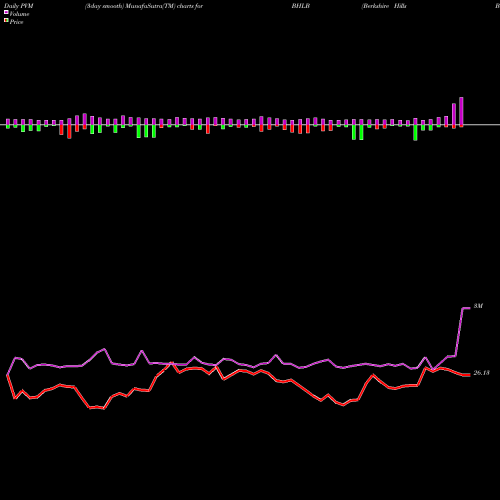Image resolution: width=500 pixels, height=500 pixels.
Task: Click the 26.13 price value label
Action: [x=481, y=373]
